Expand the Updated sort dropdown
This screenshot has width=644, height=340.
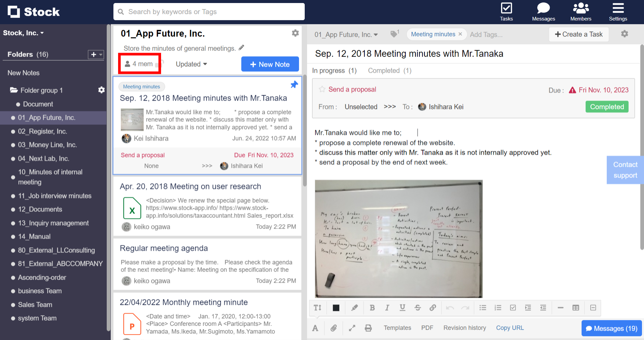191,64
